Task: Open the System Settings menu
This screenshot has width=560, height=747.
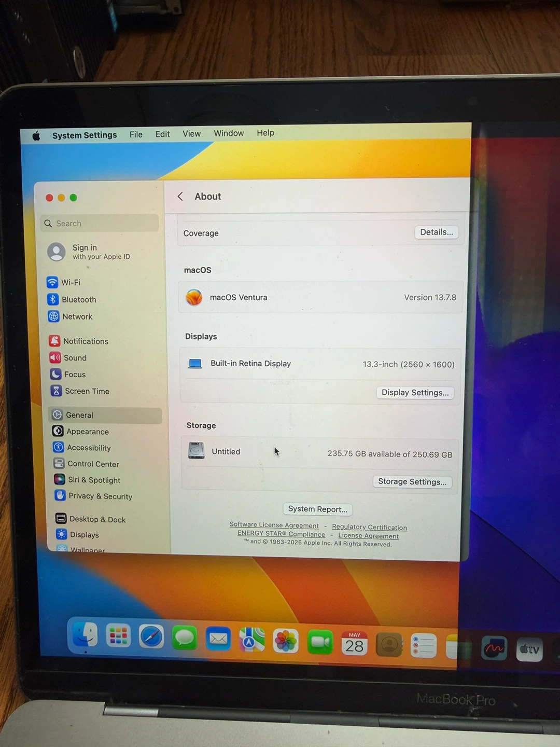Action: (x=85, y=135)
